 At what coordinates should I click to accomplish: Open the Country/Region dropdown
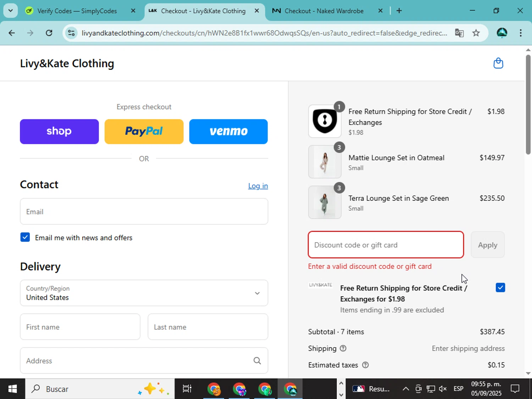144,293
